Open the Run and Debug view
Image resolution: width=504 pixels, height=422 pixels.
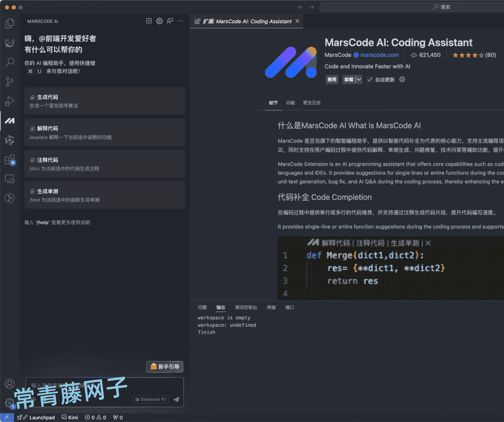tap(10, 101)
